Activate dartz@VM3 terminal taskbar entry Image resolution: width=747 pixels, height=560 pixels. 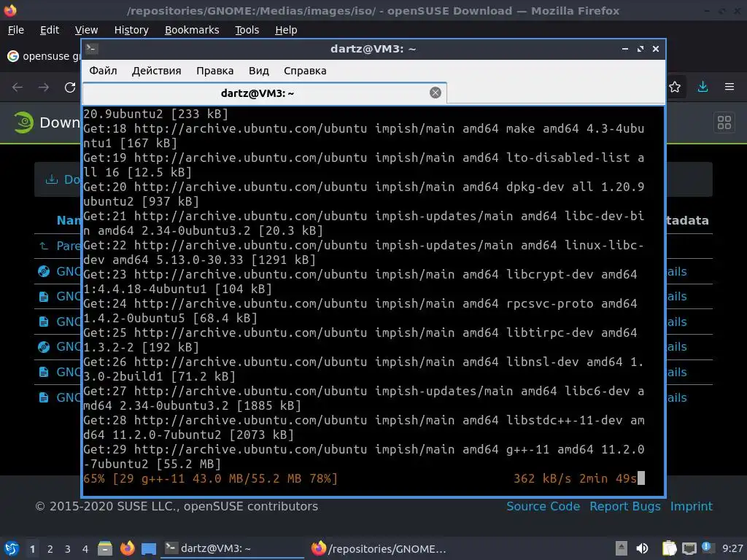(233, 548)
